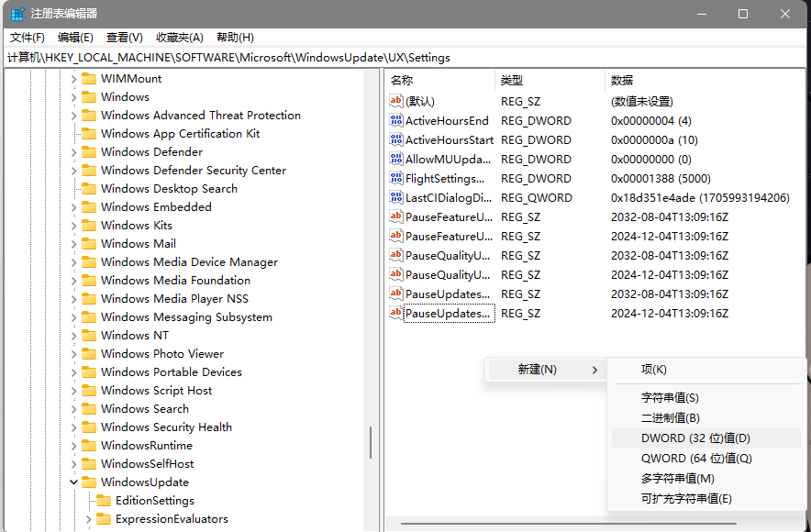Sort values by the 名称 column header
Image resolution: width=811 pixels, height=532 pixels.
pyautogui.click(x=440, y=80)
